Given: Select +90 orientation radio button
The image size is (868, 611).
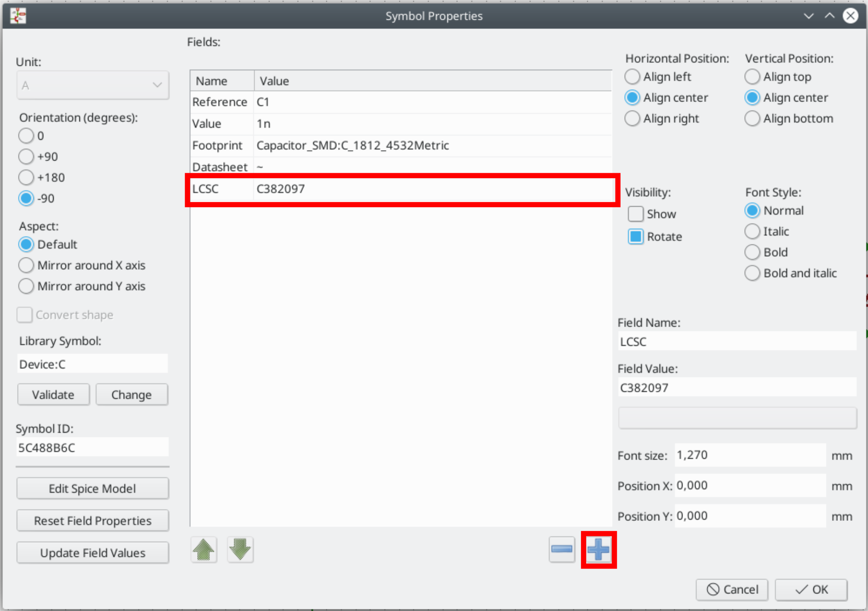Looking at the screenshot, I should 26,156.
